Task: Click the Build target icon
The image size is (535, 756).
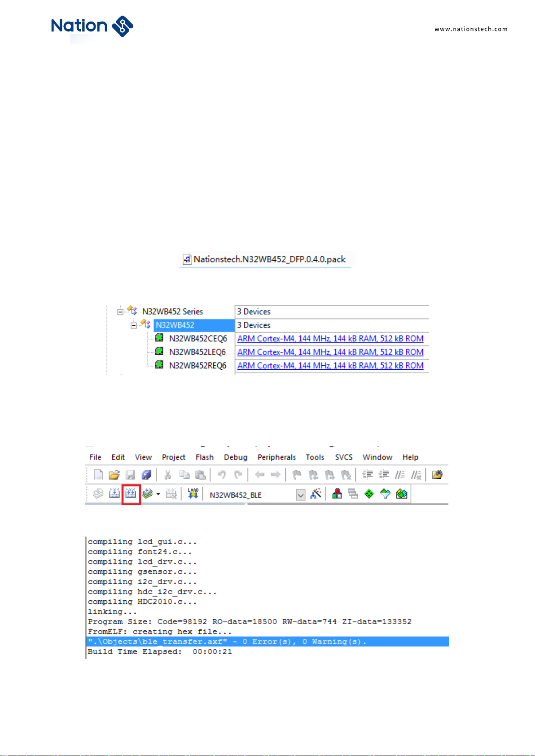Action: tap(114, 494)
